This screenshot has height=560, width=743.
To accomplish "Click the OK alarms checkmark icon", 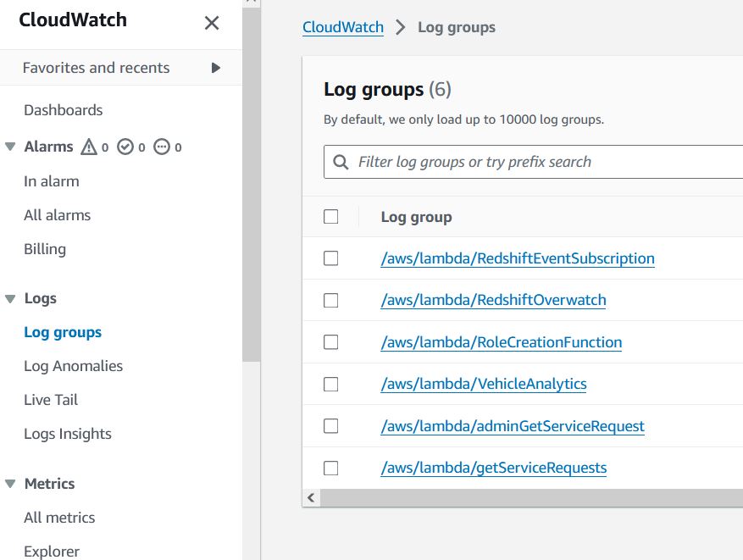I will click(125, 147).
